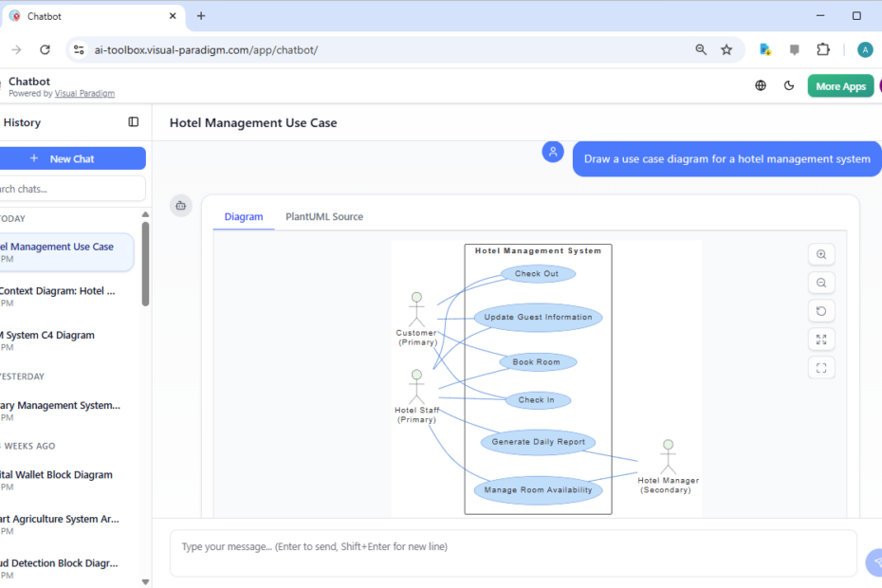The width and height of the screenshot is (882, 588).
Task: Zoom in on the use case diagram
Action: 820,254
